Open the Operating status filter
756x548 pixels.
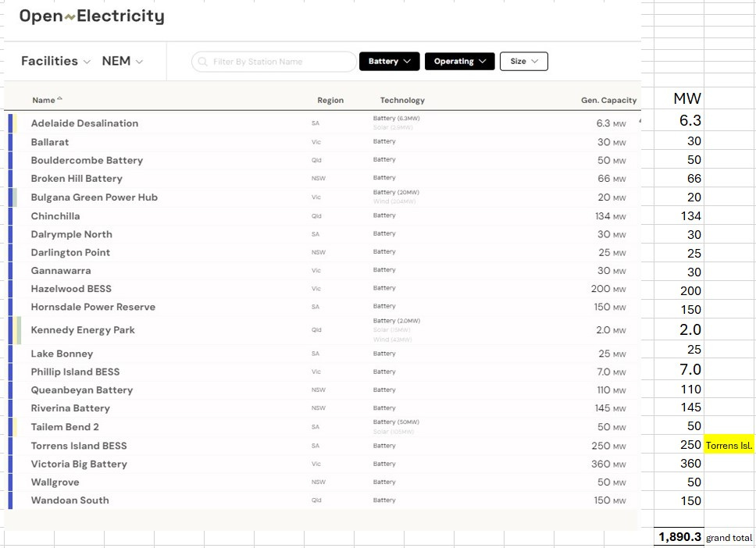(x=459, y=61)
